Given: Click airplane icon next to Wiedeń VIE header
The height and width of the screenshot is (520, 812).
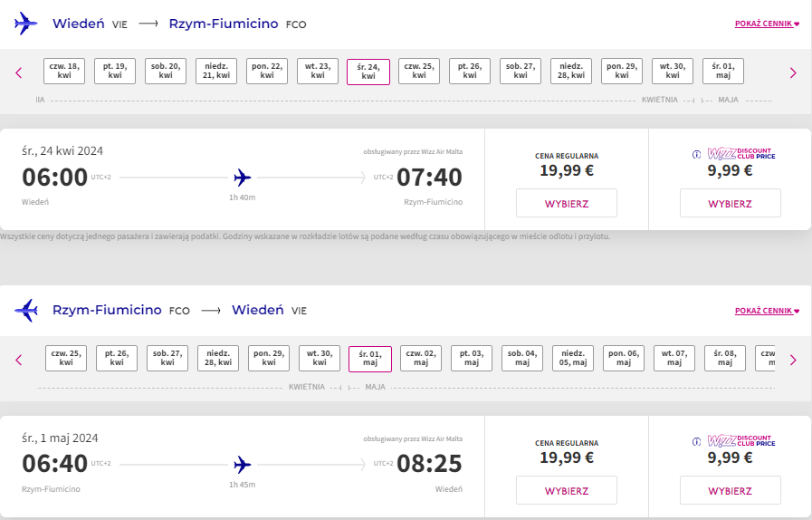Looking at the screenshot, I should point(26,24).
